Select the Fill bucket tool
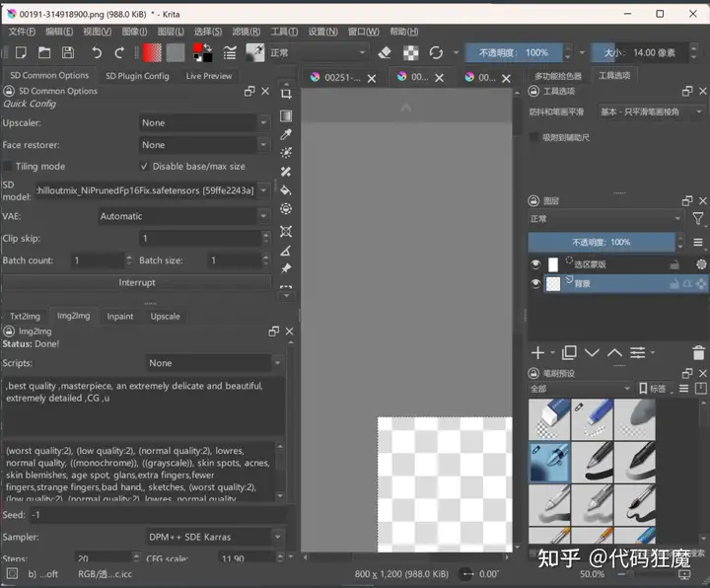710x588 pixels. (286, 190)
